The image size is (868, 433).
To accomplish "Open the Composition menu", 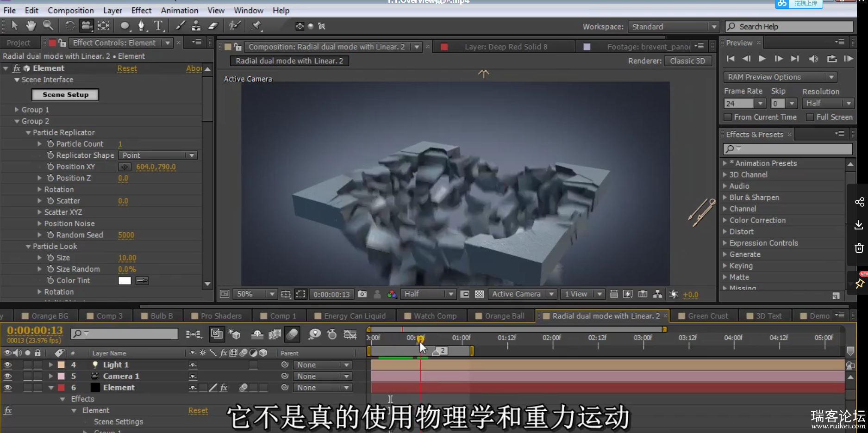I will tap(70, 10).
